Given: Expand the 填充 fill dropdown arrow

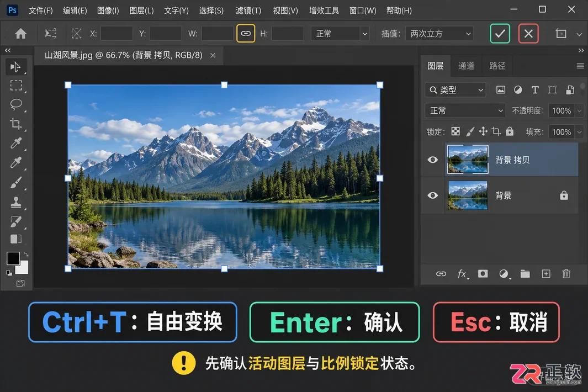Looking at the screenshot, I should (x=579, y=132).
